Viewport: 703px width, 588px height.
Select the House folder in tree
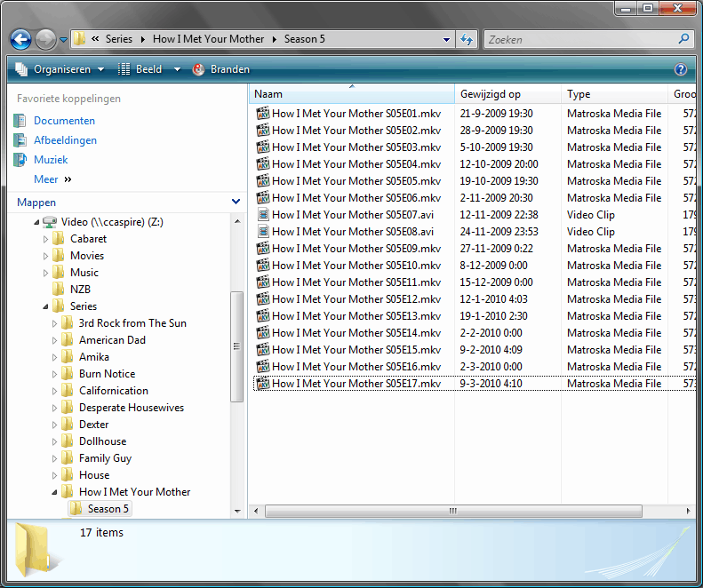coord(94,475)
